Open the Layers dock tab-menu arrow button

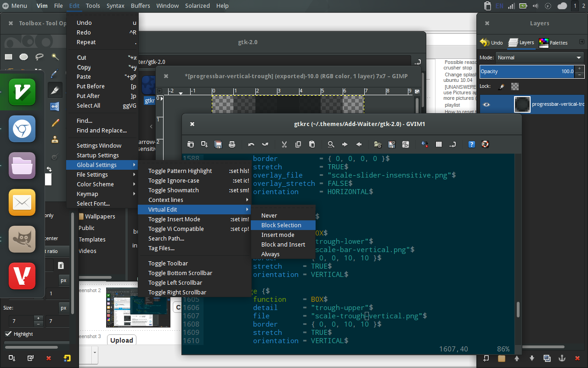(581, 42)
